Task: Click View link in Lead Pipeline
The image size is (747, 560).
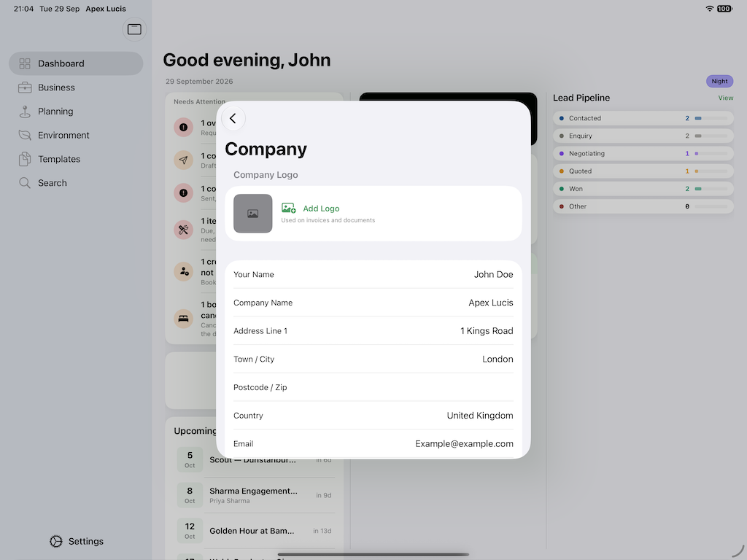Action: [x=726, y=98]
